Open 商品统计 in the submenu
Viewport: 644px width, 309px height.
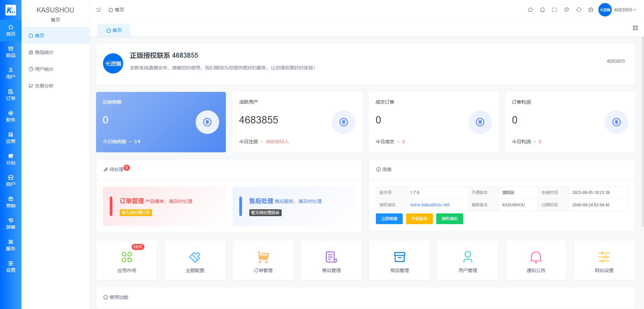pos(44,52)
